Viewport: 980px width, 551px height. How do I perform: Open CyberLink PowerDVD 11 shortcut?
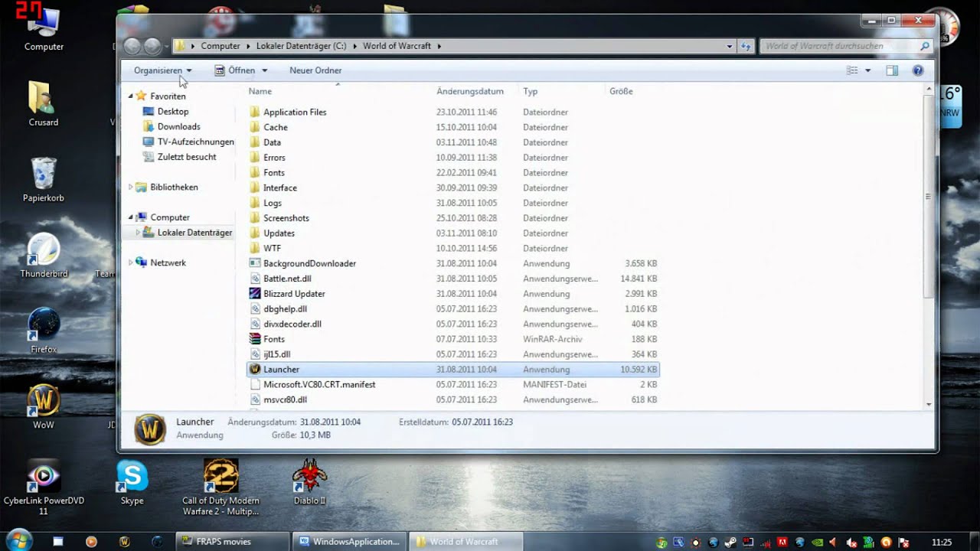44,487
